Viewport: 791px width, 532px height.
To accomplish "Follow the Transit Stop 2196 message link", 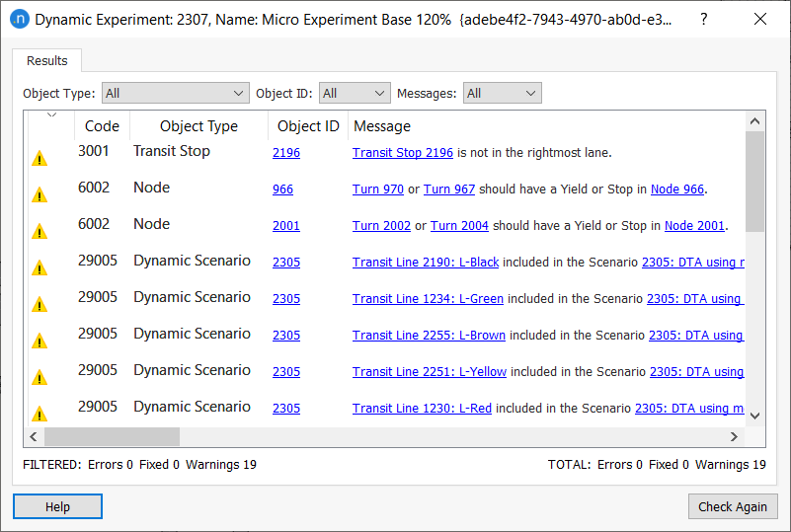I will (x=403, y=153).
